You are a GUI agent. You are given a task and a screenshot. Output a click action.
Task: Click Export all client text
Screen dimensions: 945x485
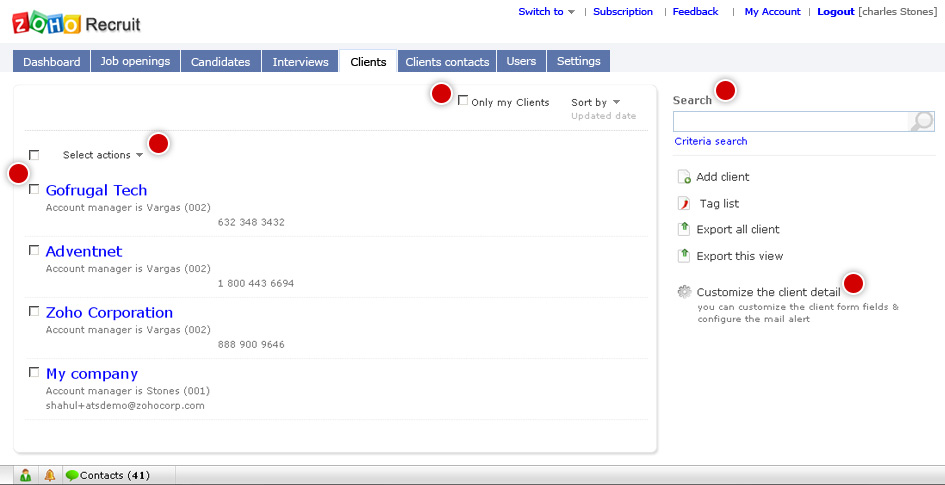click(738, 230)
